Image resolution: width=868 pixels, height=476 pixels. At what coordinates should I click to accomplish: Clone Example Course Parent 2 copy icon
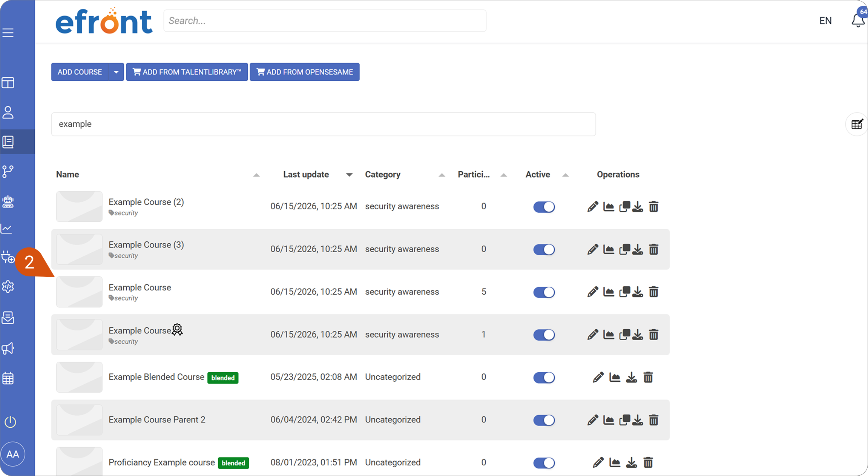(624, 420)
